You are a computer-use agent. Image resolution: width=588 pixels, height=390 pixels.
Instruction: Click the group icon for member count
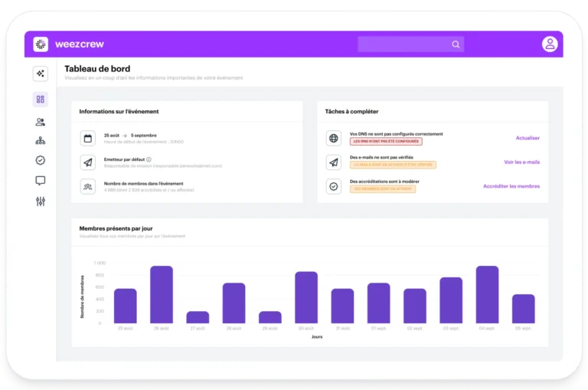click(88, 186)
